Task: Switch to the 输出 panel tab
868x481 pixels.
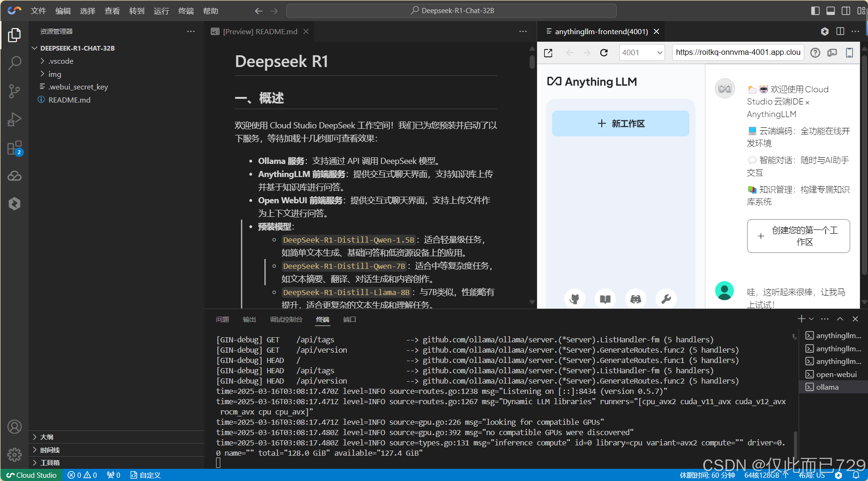Action: click(249, 319)
